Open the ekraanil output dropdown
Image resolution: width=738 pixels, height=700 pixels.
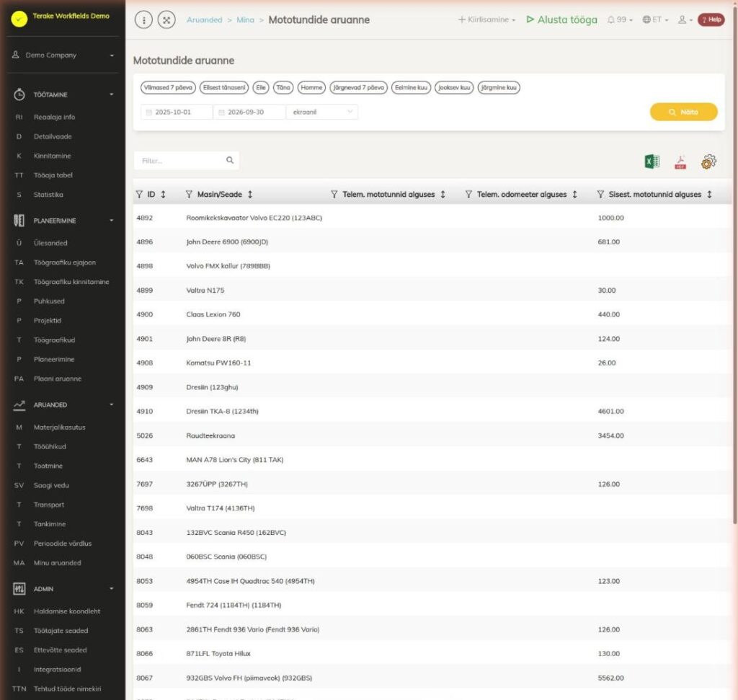322,112
